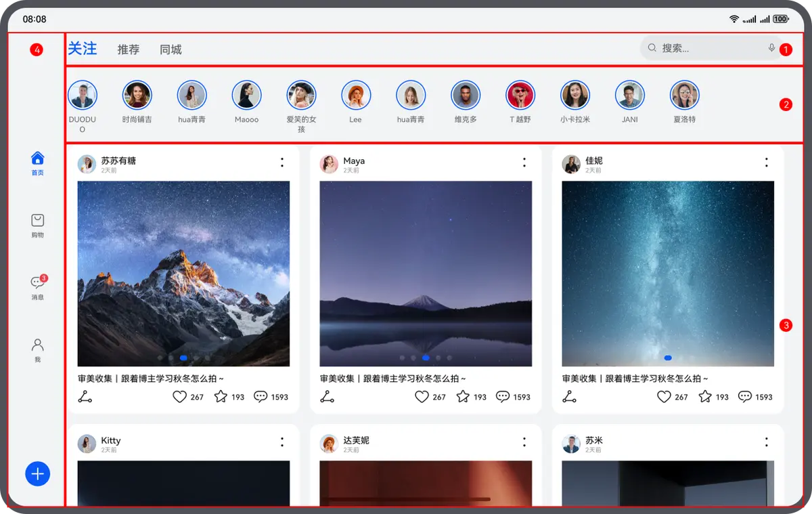Open more options on 达芙妮's post

(x=524, y=442)
